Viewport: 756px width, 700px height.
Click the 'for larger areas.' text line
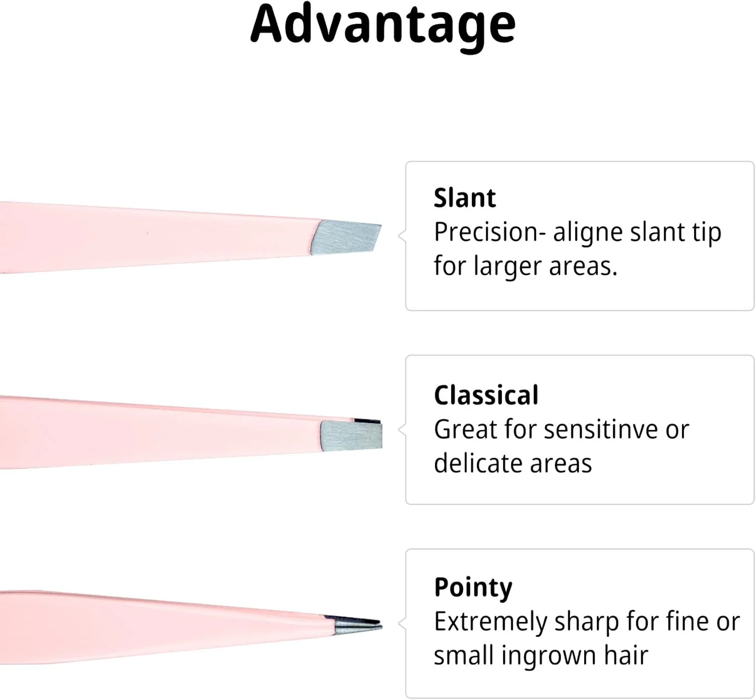[x=525, y=266]
